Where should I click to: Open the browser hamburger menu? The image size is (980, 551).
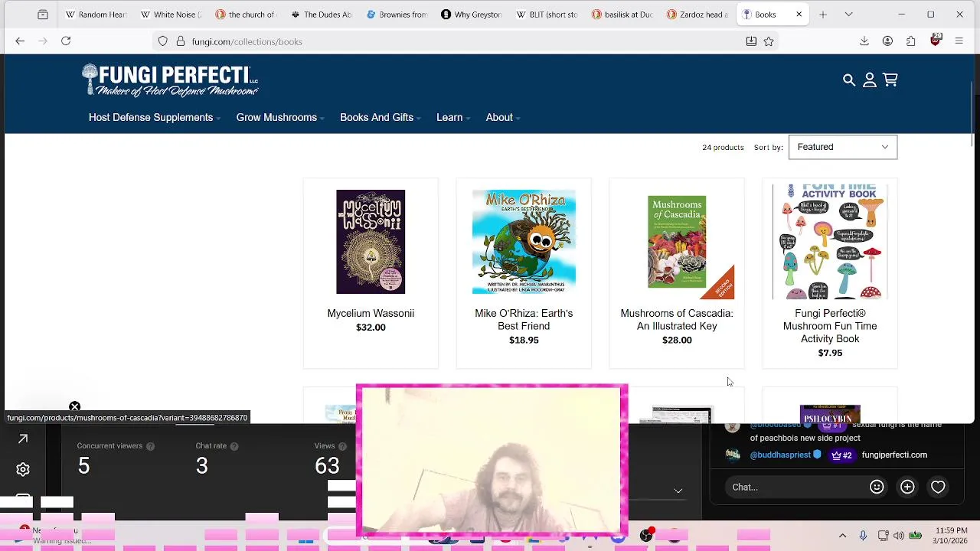coord(959,41)
